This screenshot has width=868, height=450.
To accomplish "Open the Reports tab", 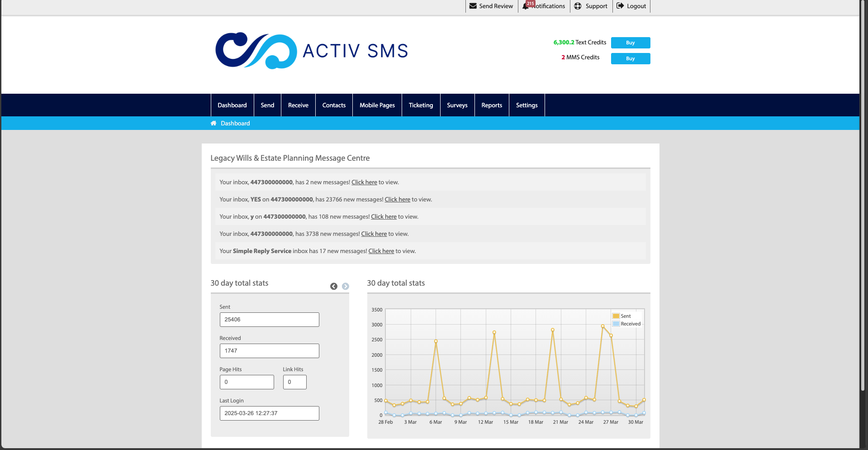I will click(x=492, y=105).
